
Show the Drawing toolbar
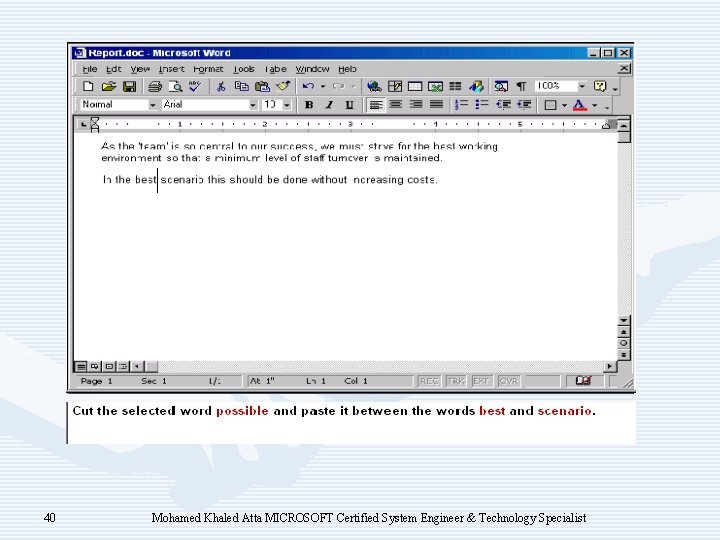(476, 86)
